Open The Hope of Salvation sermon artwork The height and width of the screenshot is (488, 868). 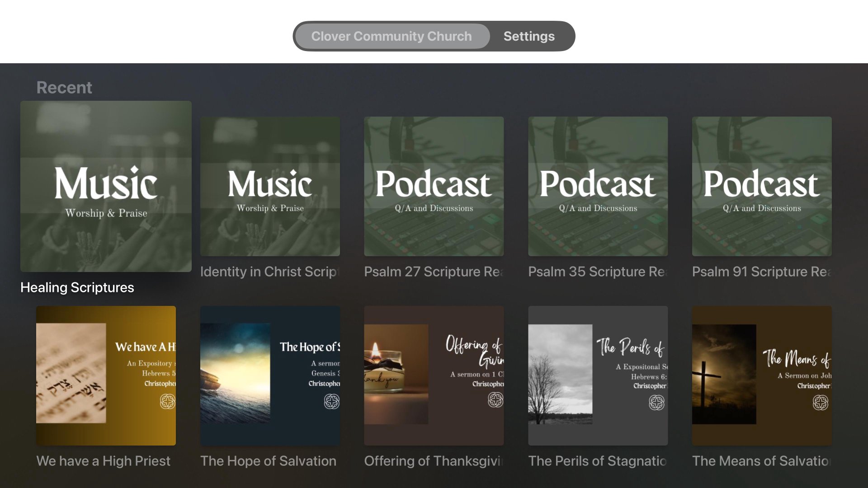coord(270,375)
